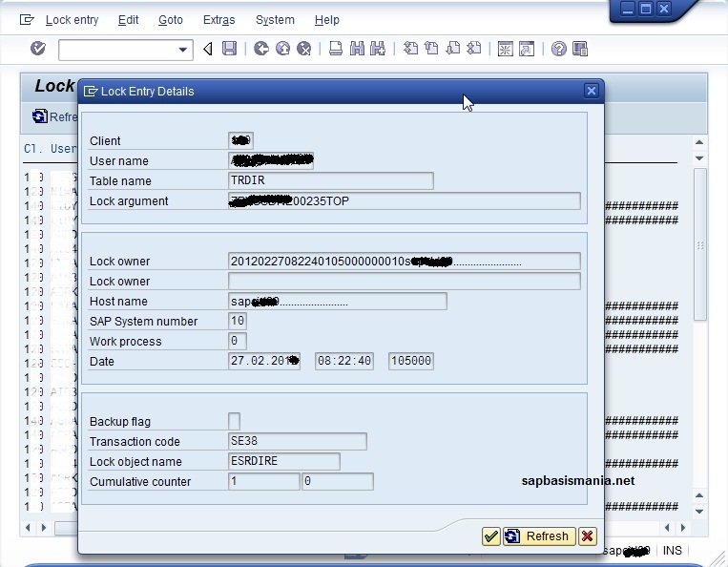This screenshot has height=567, width=728.
Task: Go to First Page icon
Action: (x=410, y=49)
